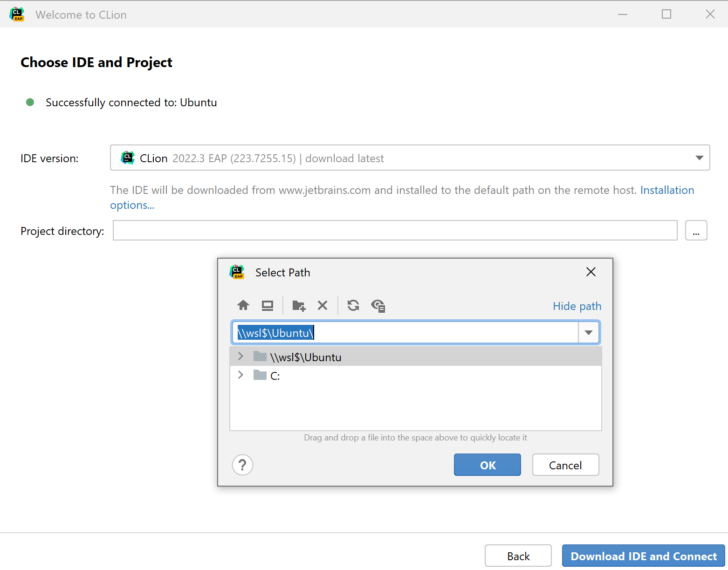This screenshot has width=728, height=570.
Task: Select the Desktop directory icon
Action: click(x=268, y=305)
